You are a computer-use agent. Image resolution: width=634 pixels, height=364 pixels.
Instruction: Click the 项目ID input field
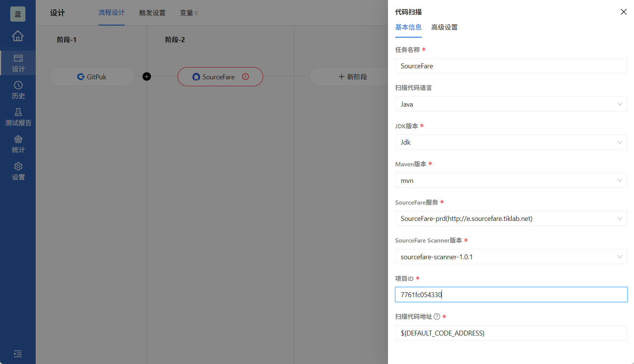pos(511,295)
